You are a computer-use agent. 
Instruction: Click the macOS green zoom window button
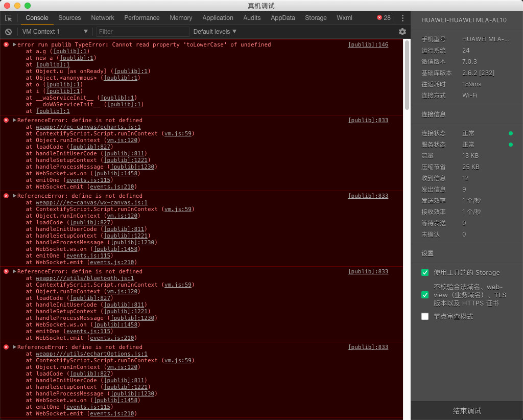click(28, 5)
